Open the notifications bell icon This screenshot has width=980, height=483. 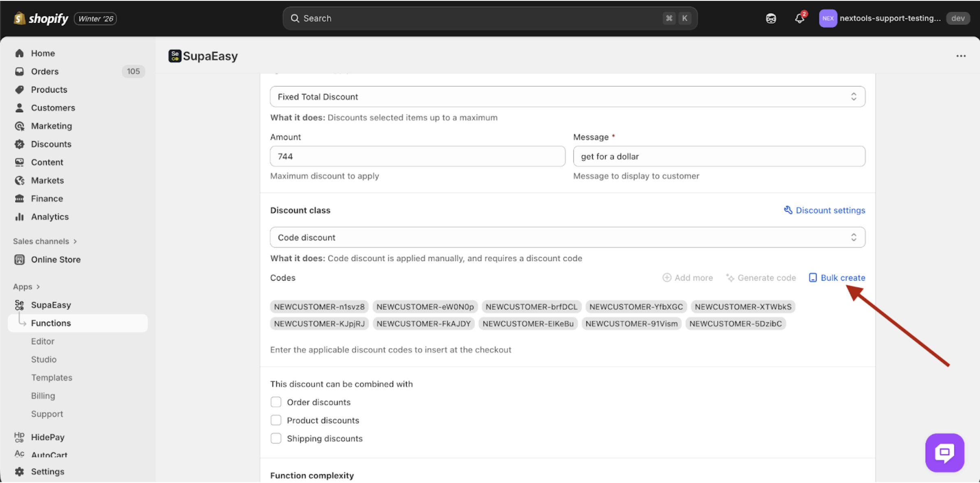point(799,18)
